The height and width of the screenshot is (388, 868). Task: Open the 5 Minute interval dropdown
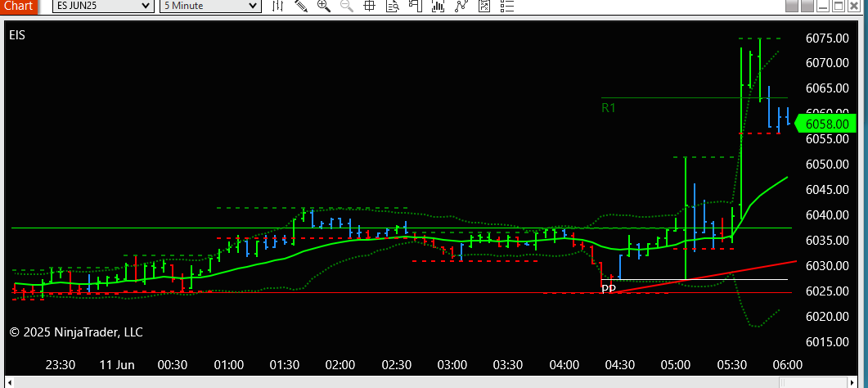pyautogui.click(x=209, y=6)
